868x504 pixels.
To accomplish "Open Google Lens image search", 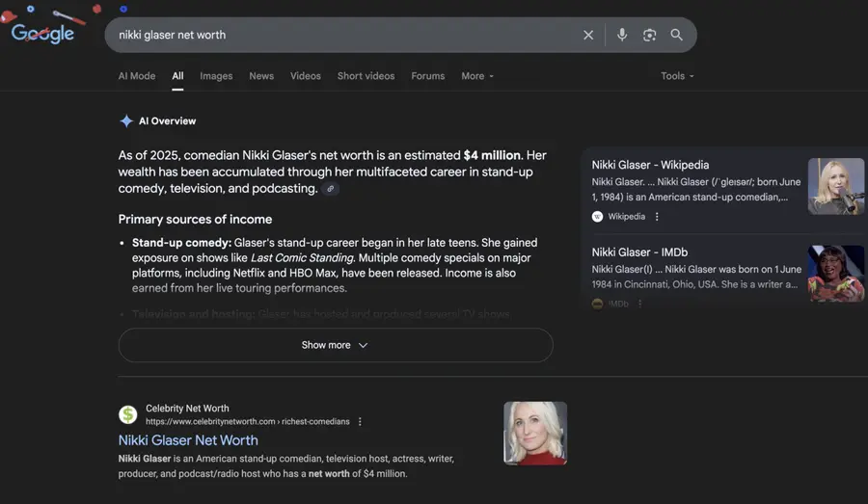I will click(x=649, y=35).
